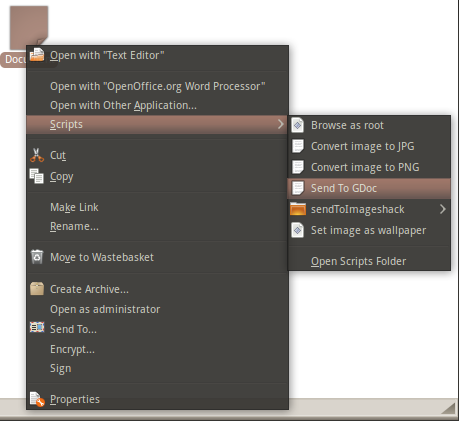Click the Send To mail icon
Image resolution: width=459 pixels, height=421 pixels.
(37, 328)
